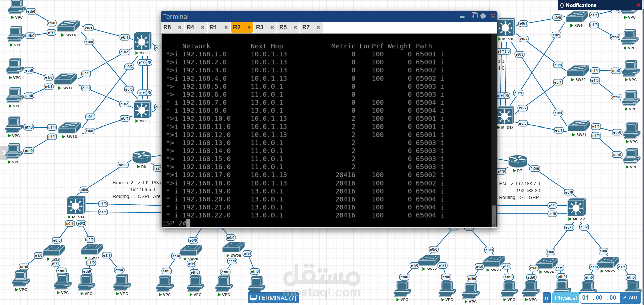Select switch SW28

191,250
